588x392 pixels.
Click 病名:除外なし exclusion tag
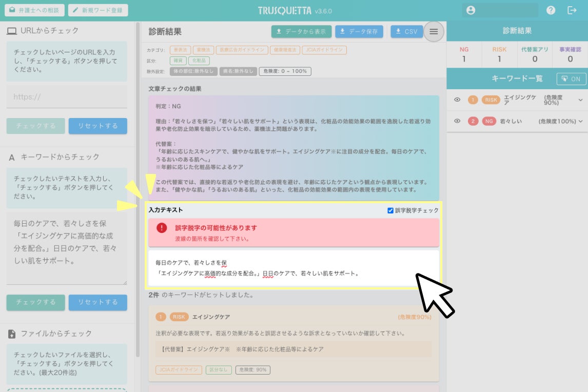tap(238, 71)
